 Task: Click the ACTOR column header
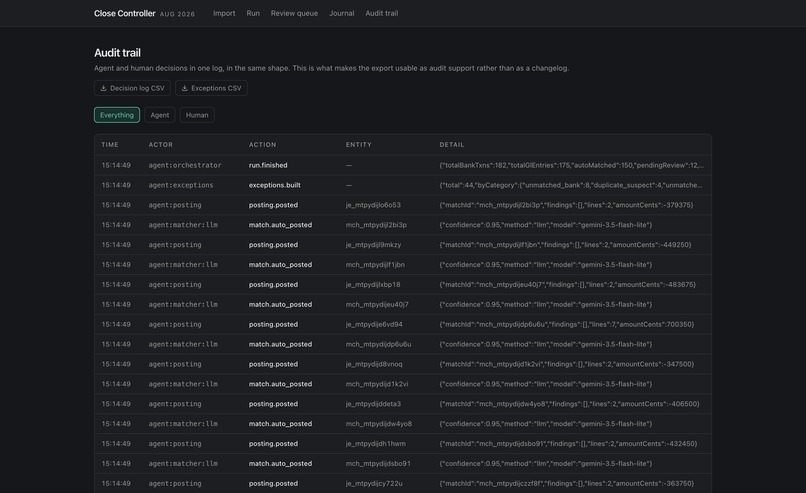coord(161,145)
